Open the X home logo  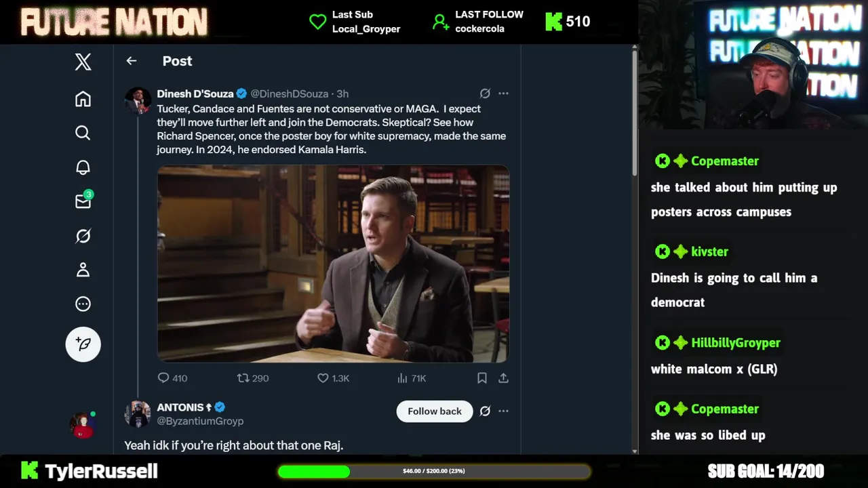coord(83,62)
